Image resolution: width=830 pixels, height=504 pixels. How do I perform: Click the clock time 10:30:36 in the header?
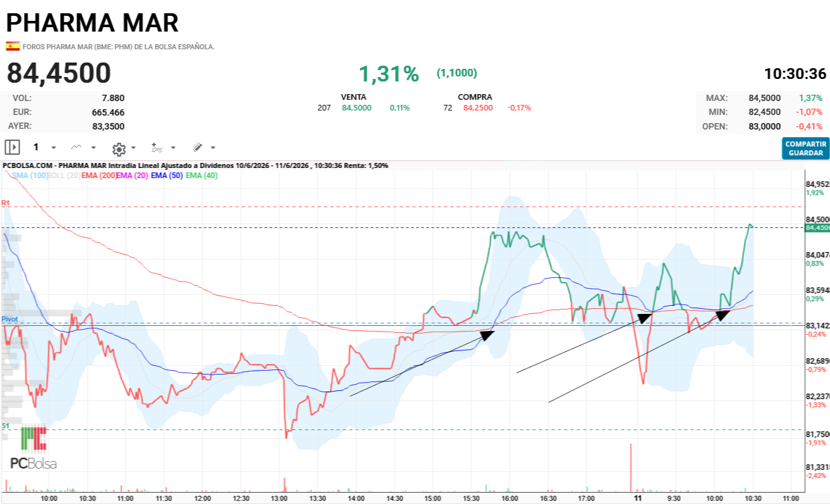click(x=795, y=74)
